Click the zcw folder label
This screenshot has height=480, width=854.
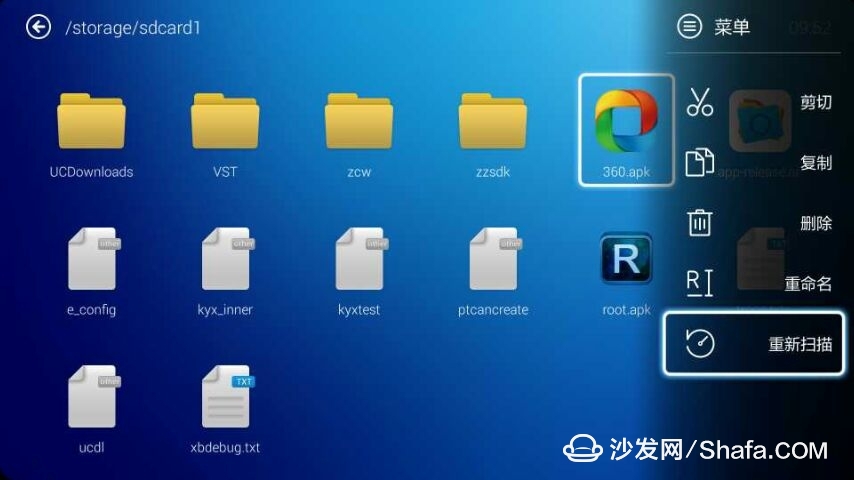point(359,172)
